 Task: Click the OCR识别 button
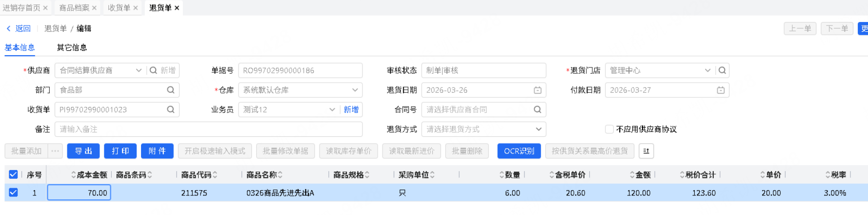[x=519, y=151]
